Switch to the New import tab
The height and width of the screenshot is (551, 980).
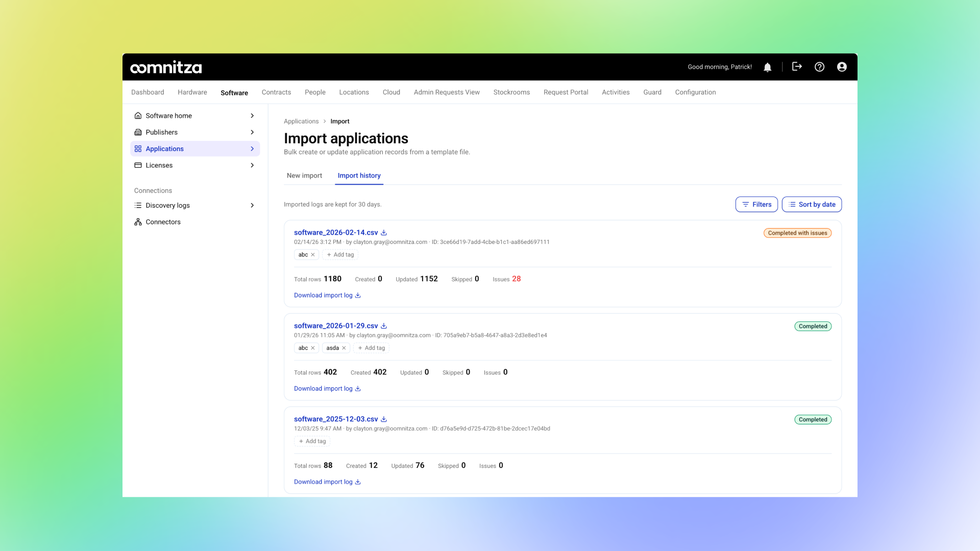point(304,176)
